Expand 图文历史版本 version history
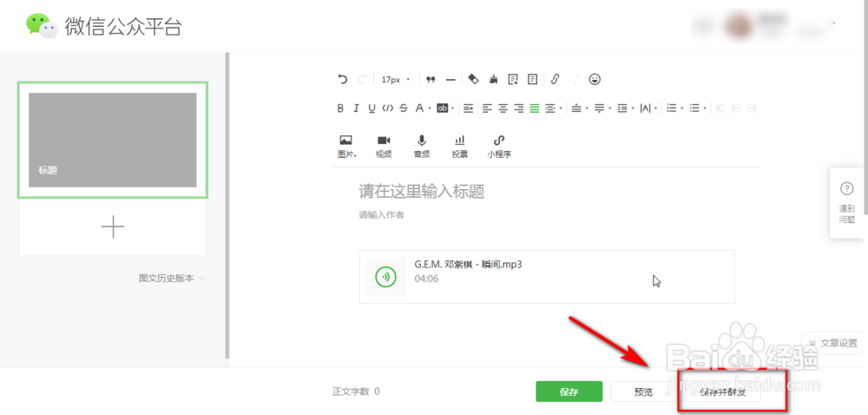Screen dimensions: 868x415 pos(172,279)
